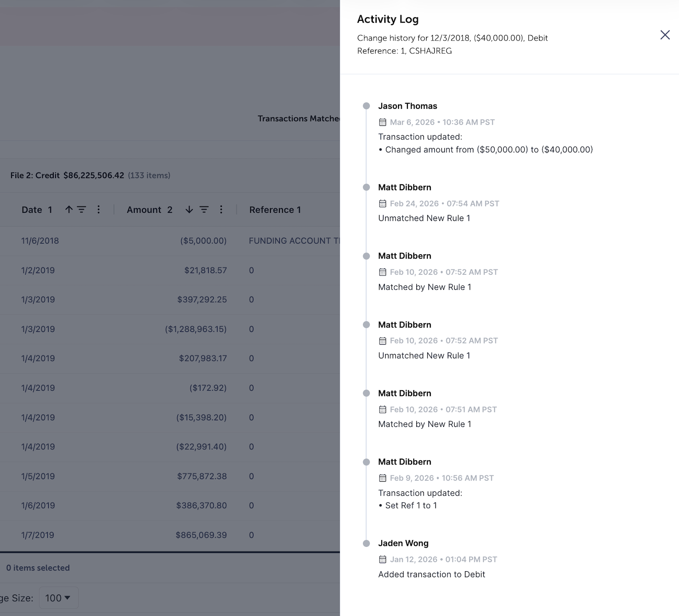Close the Activity Log panel

pos(665,35)
